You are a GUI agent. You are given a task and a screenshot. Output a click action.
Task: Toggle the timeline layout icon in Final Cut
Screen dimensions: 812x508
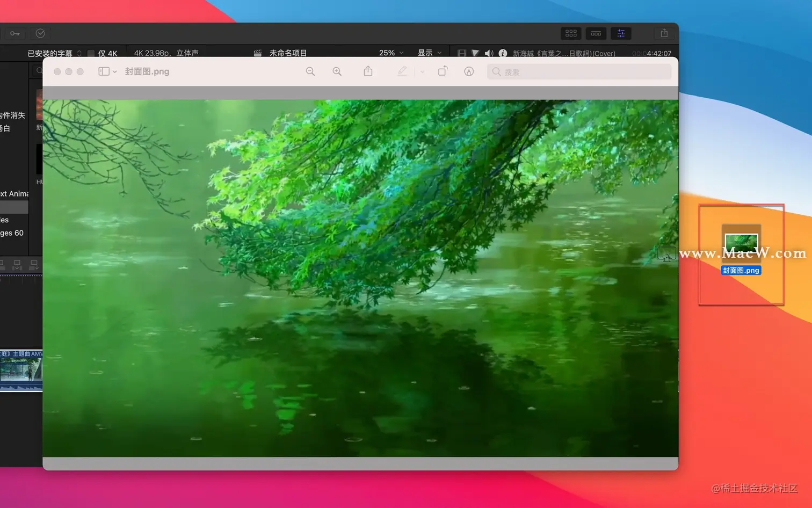tap(596, 33)
